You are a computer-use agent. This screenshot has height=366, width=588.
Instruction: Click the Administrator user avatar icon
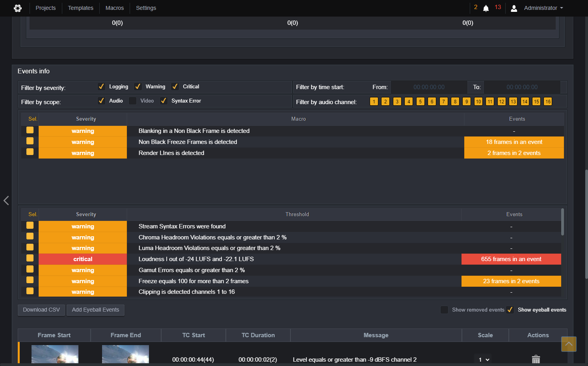point(514,8)
